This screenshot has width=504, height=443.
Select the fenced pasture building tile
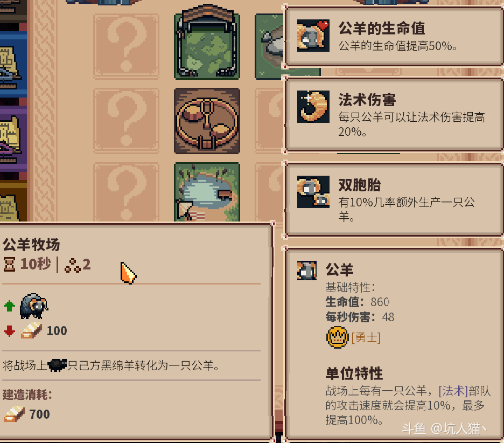point(207,42)
